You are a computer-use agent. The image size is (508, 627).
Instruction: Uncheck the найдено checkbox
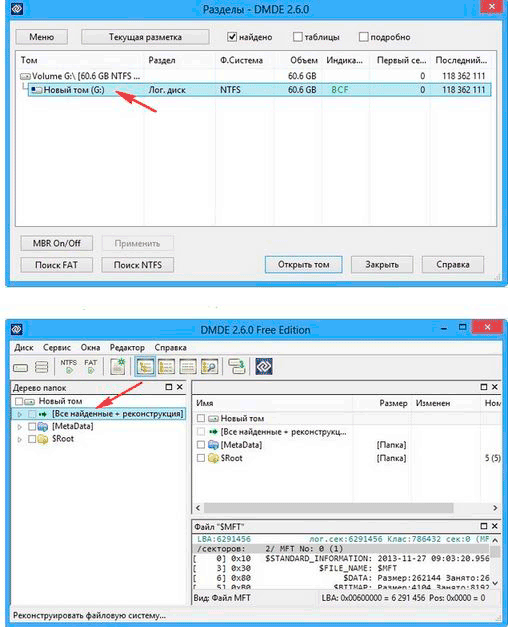[x=232, y=37]
